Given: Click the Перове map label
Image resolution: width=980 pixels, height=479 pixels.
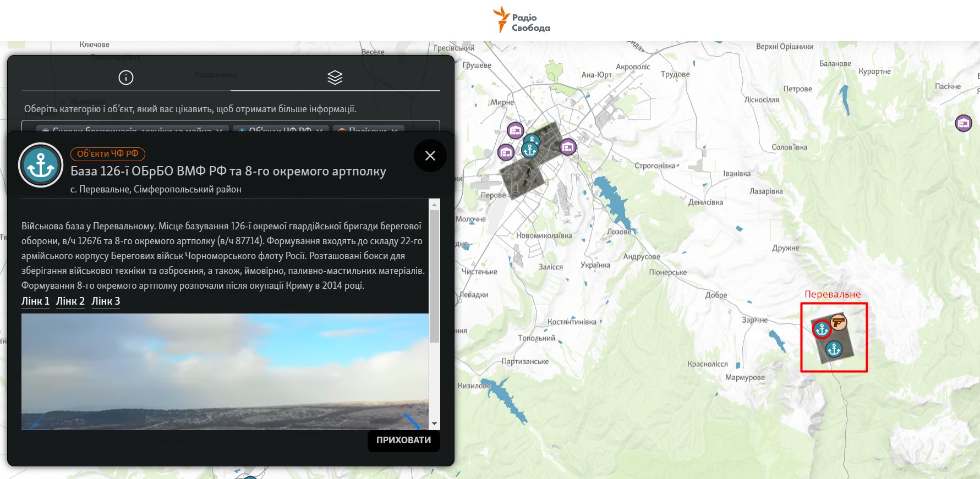Looking at the screenshot, I should point(493,195).
